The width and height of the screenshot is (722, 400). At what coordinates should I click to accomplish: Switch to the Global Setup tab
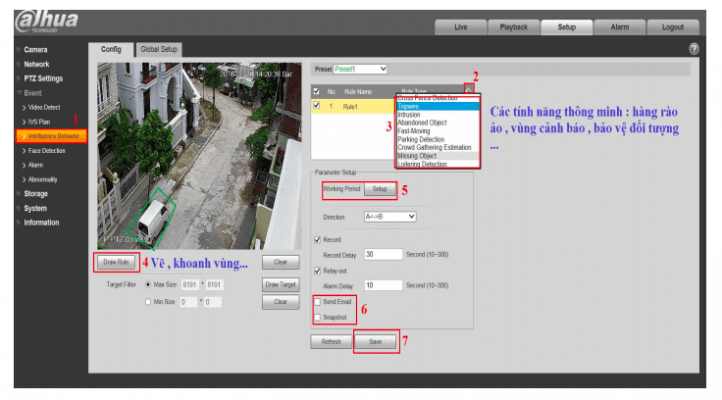tap(159, 48)
